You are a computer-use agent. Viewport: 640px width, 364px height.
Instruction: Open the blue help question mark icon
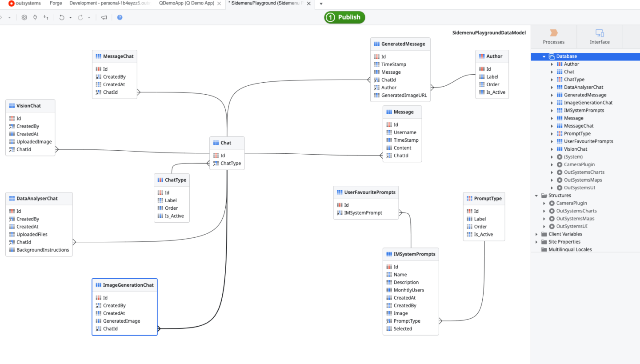pos(120,17)
